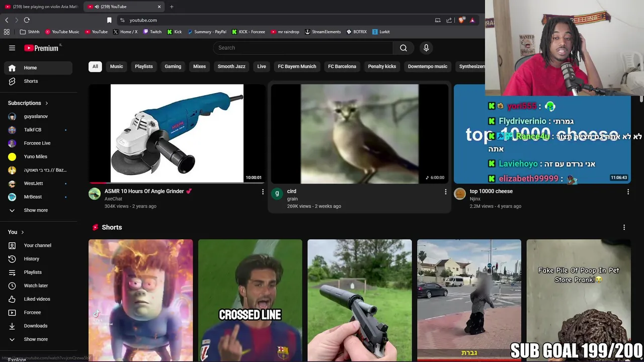Open the StreamElements bookmark
Screen dimensions: 644x362
pos(323,32)
